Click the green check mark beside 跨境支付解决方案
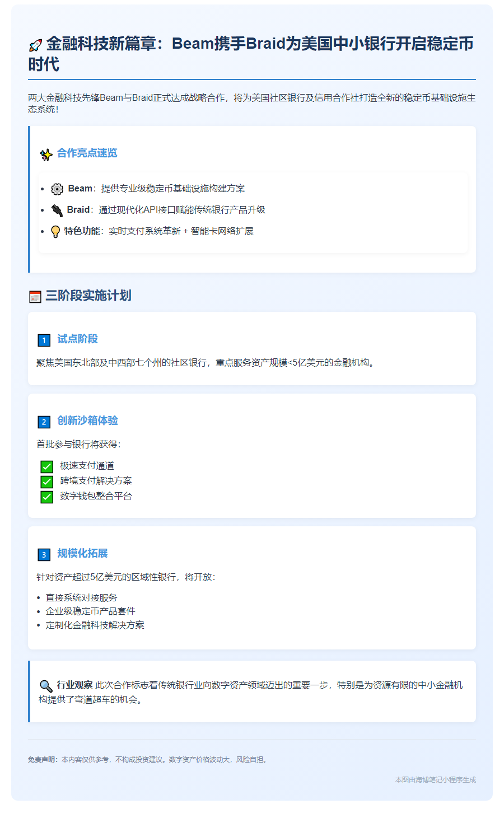Image resolution: width=504 pixels, height=818 pixels. coord(47,482)
